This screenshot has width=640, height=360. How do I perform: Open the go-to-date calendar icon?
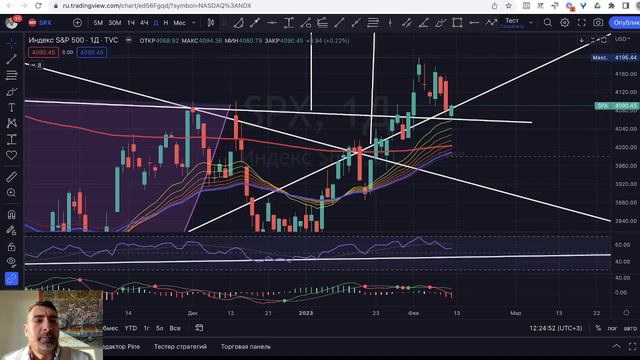click(x=199, y=328)
